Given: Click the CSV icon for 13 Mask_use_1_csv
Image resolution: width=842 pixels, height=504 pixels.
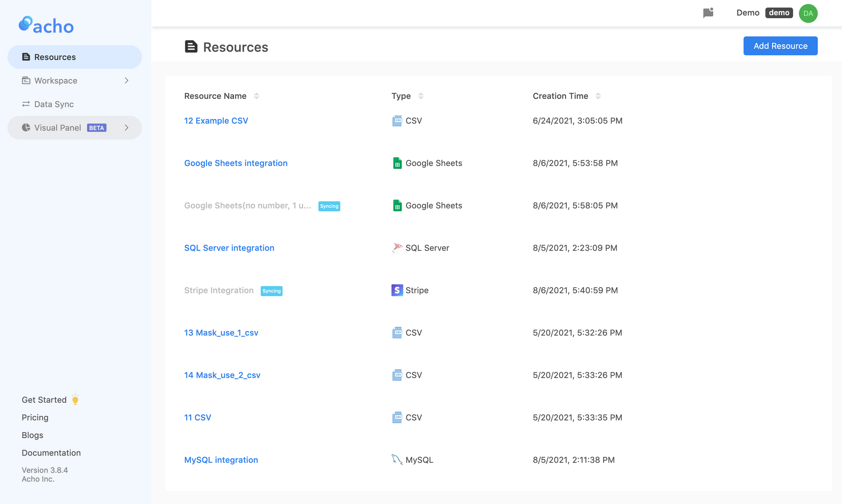Looking at the screenshot, I should click(397, 333).
